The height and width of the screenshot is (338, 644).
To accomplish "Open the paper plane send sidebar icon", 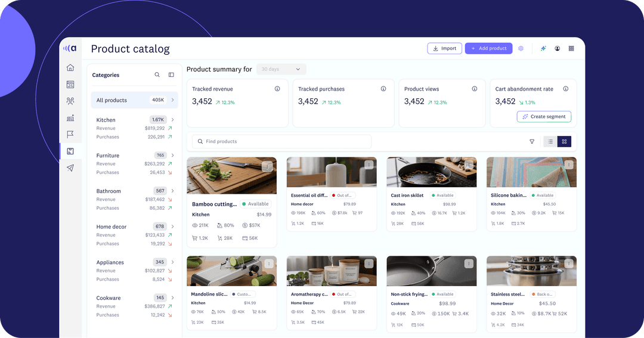I will [70, 168].
